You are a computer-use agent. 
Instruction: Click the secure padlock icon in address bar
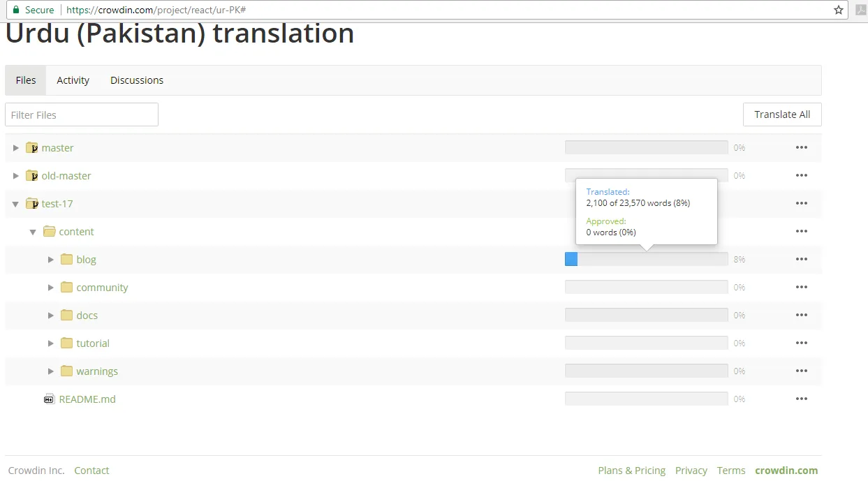tap(15, 10)
